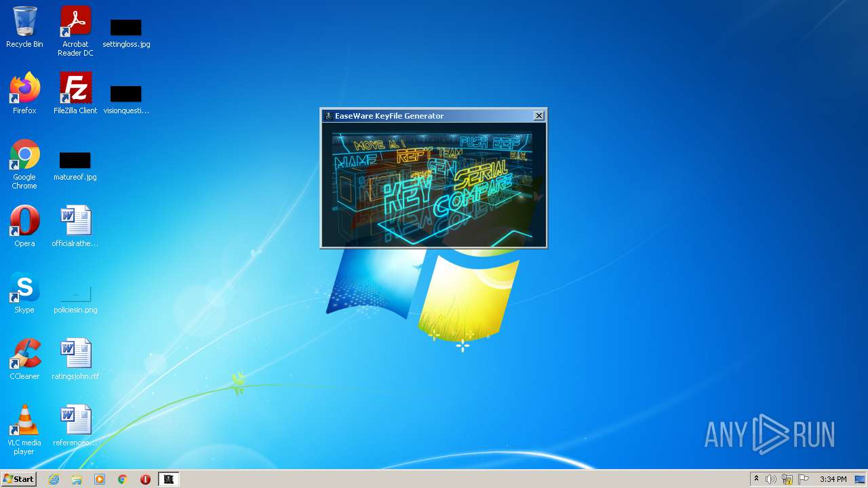Image resolution: width=868 pixels, height=488 pixels.
Task: Close the EaseWare KeyFile Generator window
Action: pyautogui.click(x=539, y=116)
